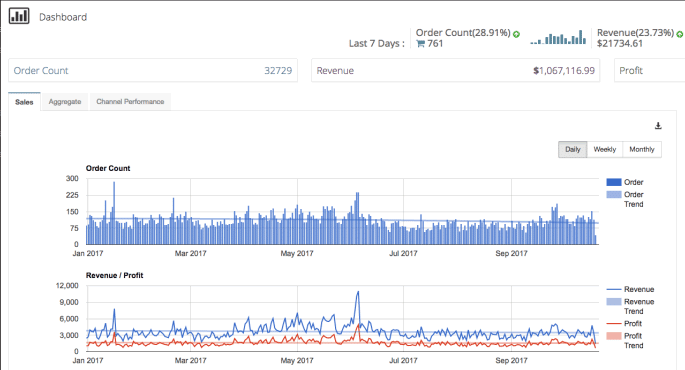This screenshot has width=685, height=370.
Task: Click Mar 2017 label under Order Count chart
Action: pos(190,253)
